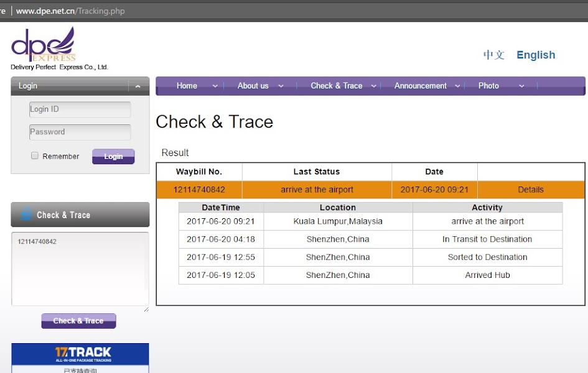Click the Check & Trace submit button

pos(78,321)
